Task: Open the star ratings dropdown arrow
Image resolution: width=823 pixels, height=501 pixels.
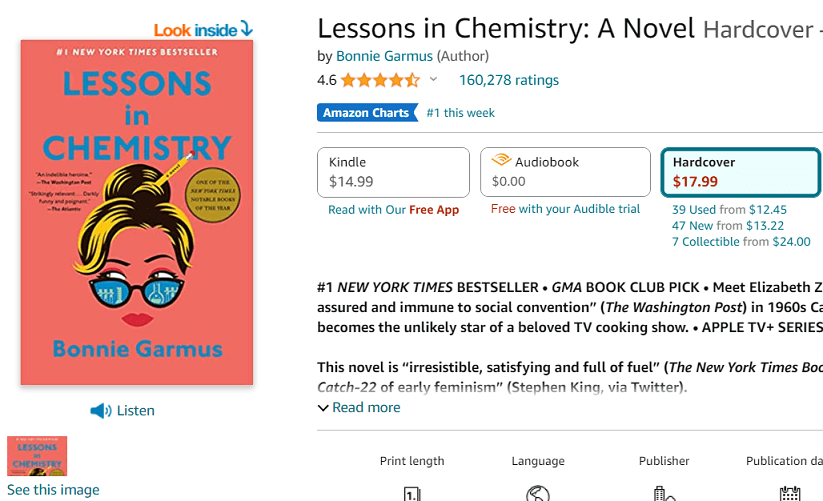Action: tap(433, 80)
